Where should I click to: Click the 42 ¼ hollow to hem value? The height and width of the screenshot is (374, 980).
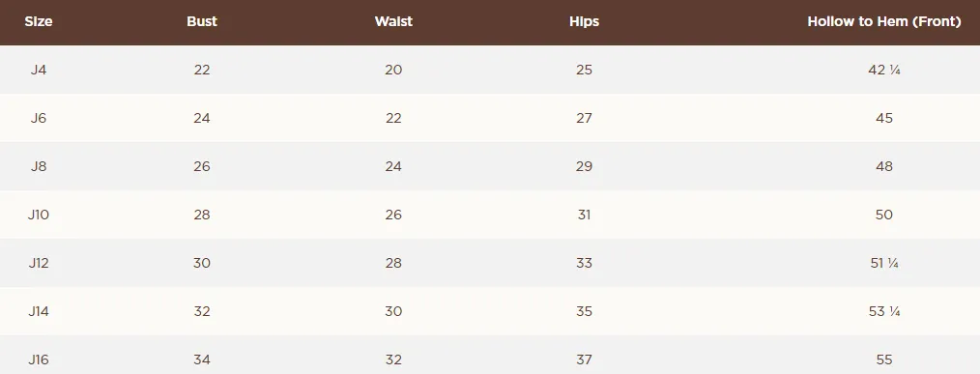[x=883, y=70]
